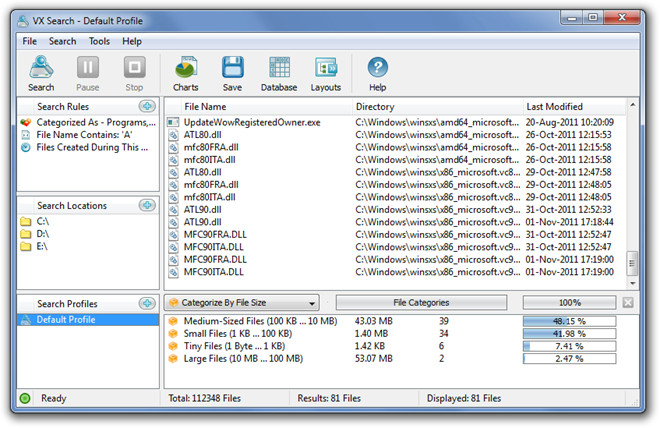The height and width of the screenshot is (428, 660).
Task: Click the Files Created During rule clock icon
Action: click(x=26, y=147)
